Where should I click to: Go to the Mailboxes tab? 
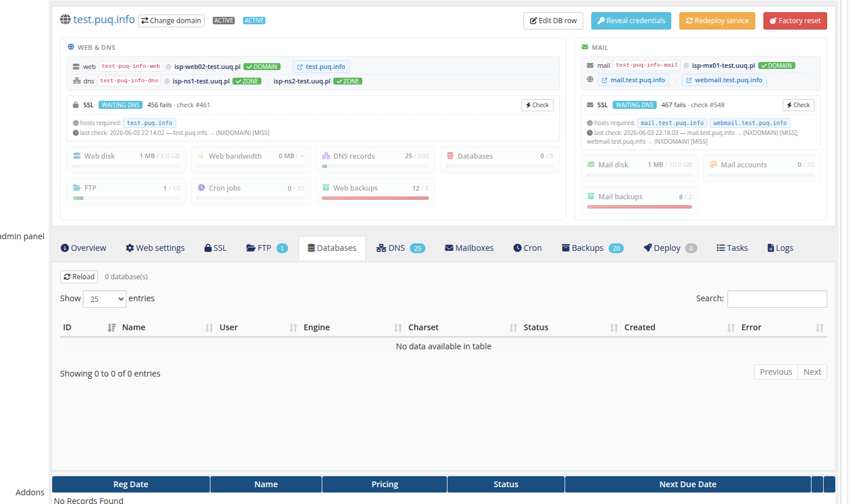(469, 248)
